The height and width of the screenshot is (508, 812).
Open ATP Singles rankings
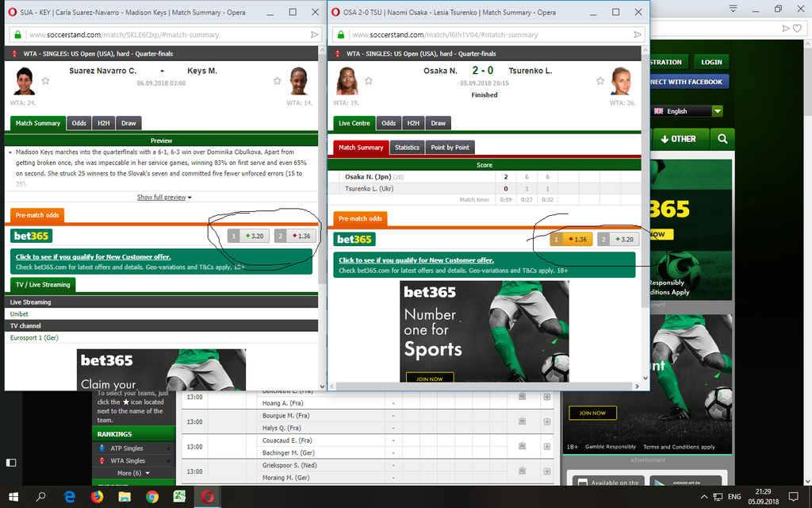point(126,448)
